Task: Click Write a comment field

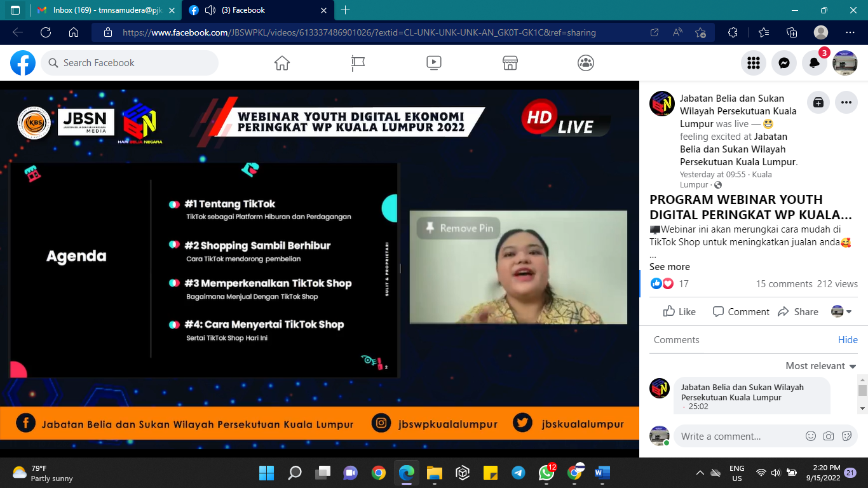Action: pos(737,437)
